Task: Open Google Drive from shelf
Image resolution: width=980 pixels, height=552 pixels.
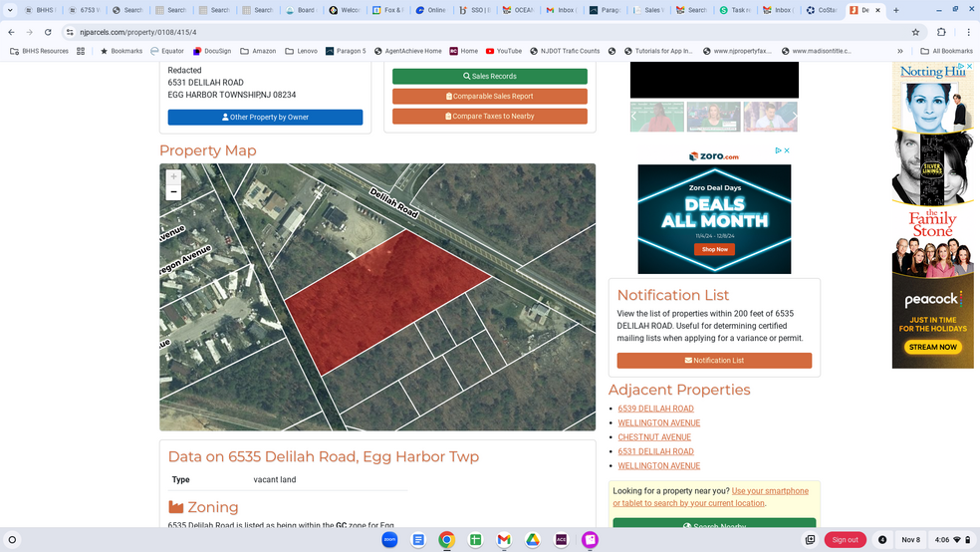Action: point(533,539)
